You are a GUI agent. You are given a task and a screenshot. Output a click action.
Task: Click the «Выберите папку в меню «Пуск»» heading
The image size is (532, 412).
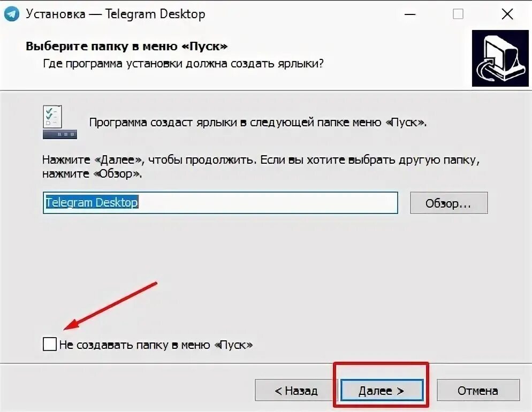[x=126, y=46]
